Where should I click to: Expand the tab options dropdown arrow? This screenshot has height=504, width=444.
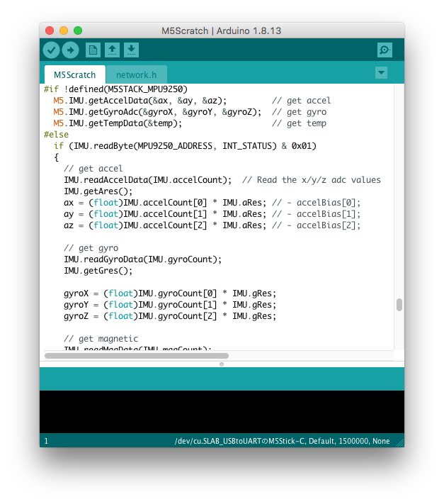tap(381, 72)
